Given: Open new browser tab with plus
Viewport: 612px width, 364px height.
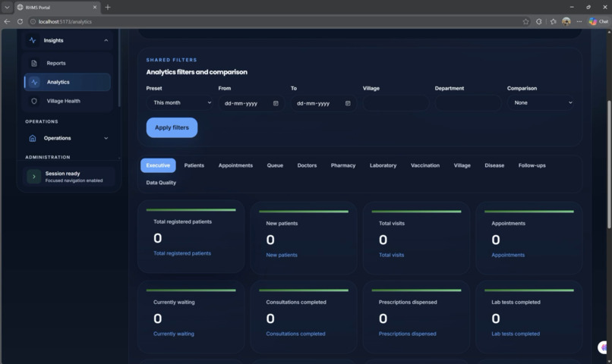Looking at the screenshot, I should pyautogui.click(x=108, y=7).
